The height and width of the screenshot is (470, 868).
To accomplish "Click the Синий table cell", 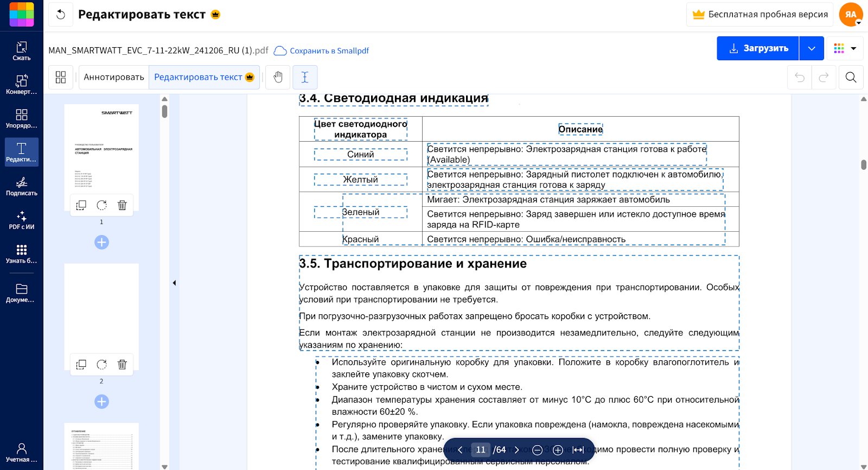I will click(x=361, y=155).
